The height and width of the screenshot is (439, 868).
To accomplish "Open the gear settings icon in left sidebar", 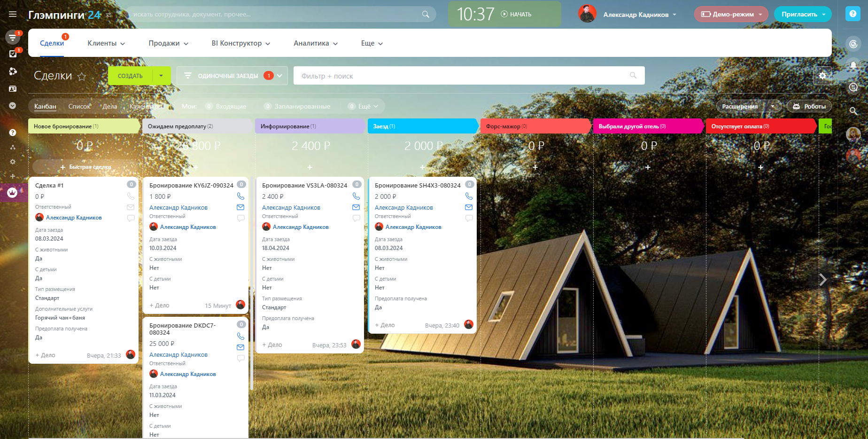I will [x=13, y=162].
